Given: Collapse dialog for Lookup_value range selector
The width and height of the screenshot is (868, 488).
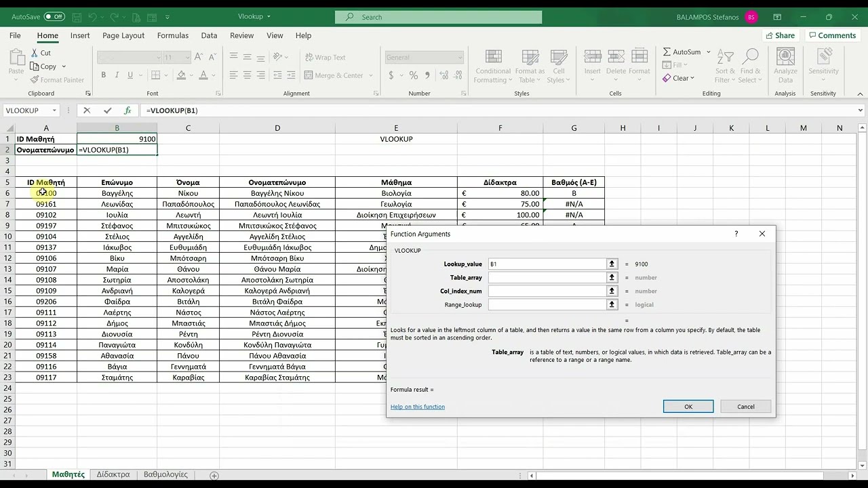Looking at the screenshot, I should click(612, 264).
